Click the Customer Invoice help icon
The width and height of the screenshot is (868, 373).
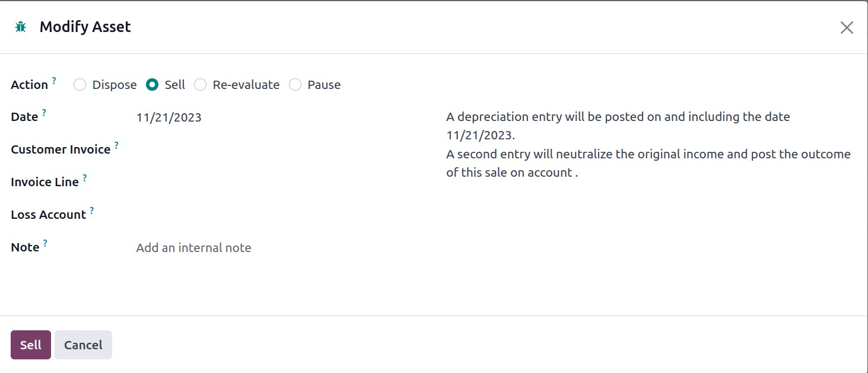point(116,145)
